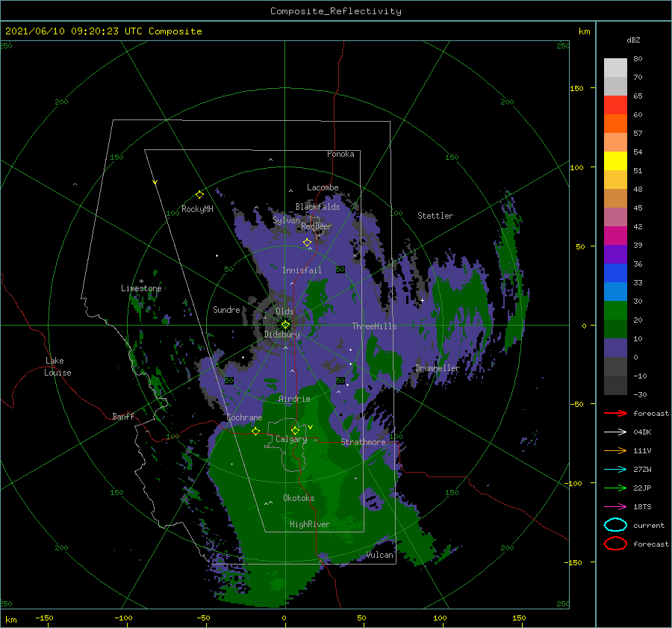Click the orange 111V arrow icon

615,450
